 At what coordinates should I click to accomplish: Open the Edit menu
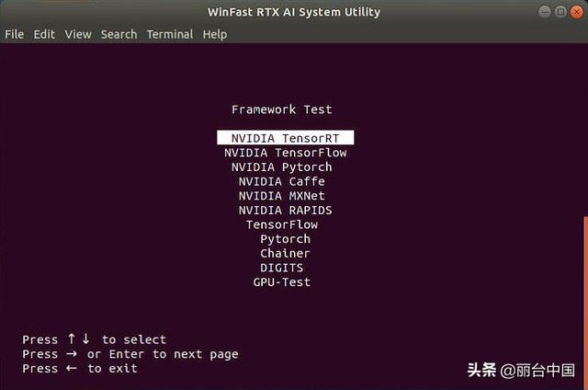(x=44, y=35)
